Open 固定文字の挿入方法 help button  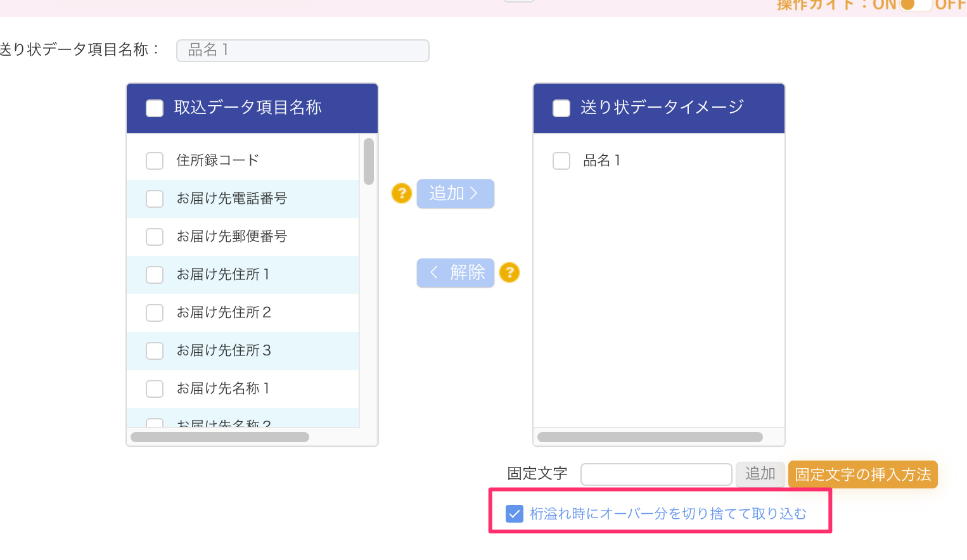[862, 474]
